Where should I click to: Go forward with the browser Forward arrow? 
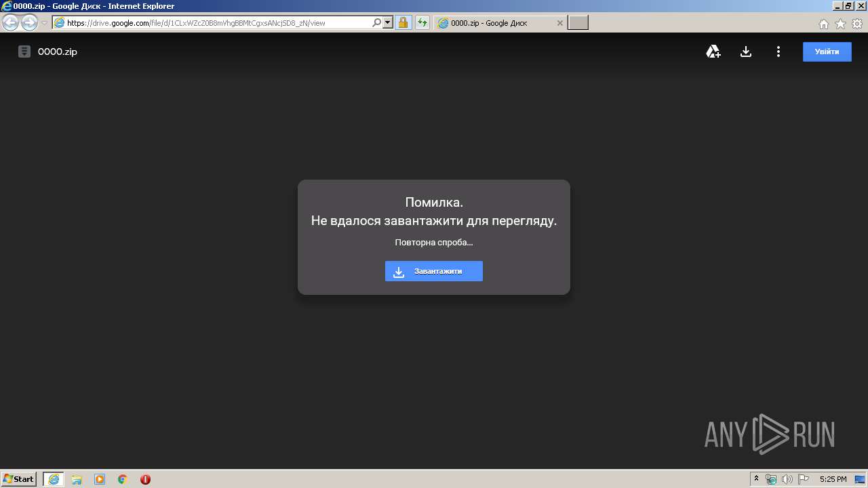click(x=29, y=23)
